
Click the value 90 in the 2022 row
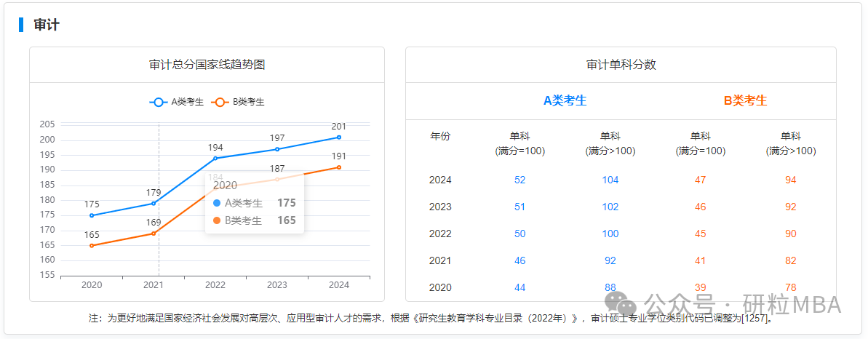tap(790, 234)
